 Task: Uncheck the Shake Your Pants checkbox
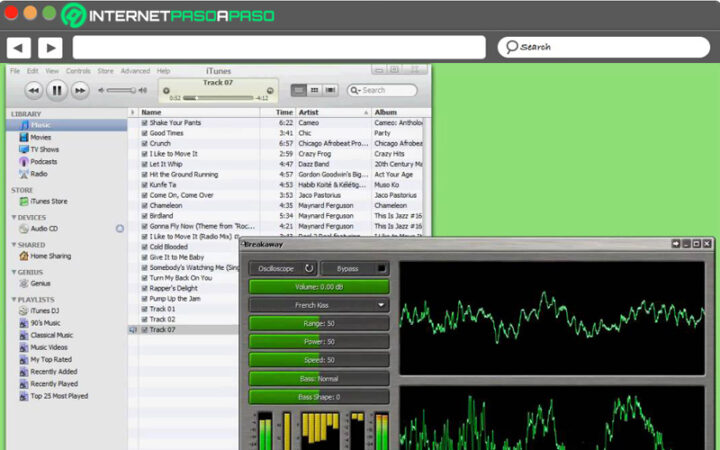(x=145, y=122)
